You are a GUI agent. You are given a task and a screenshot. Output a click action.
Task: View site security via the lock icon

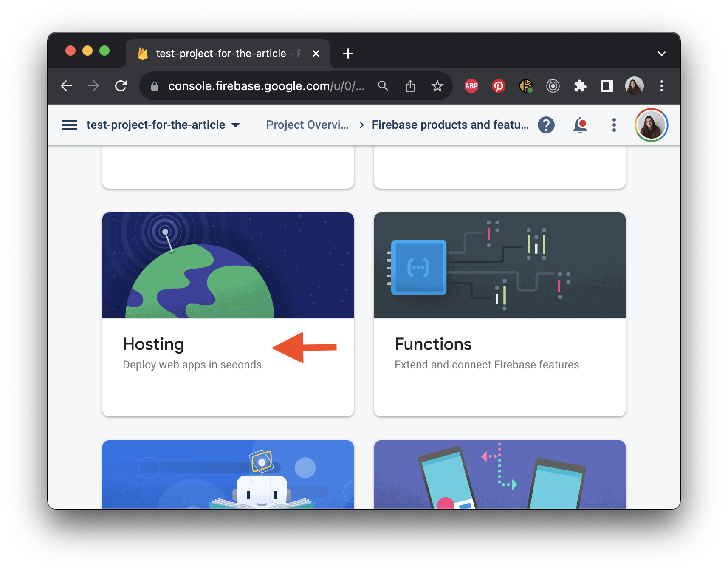click(154, 86)
